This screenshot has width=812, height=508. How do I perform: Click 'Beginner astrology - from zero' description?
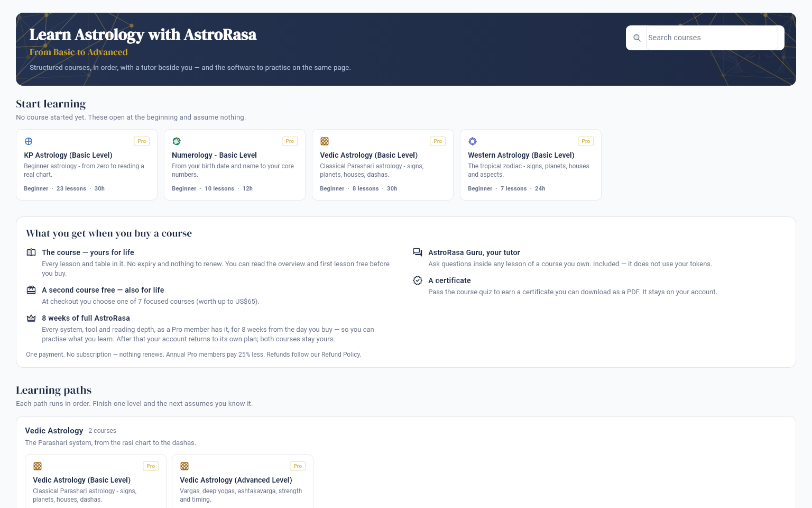(x=84, y=170)
